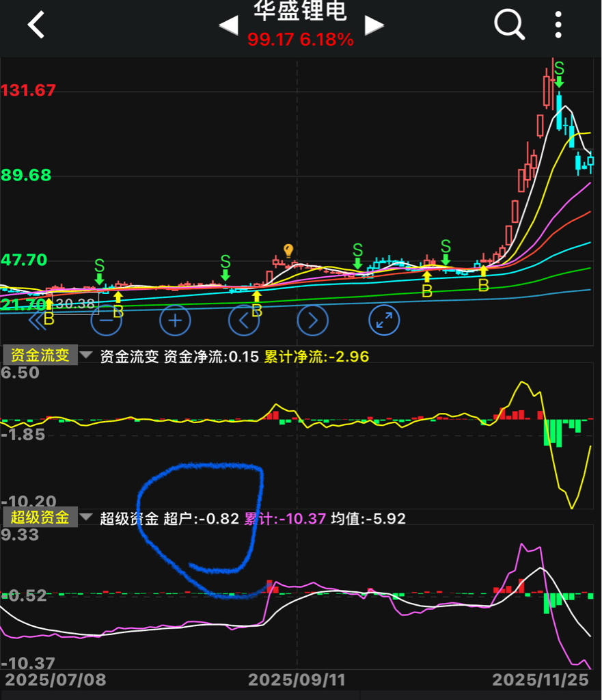Open dropdown arrow beside 资金流变
The height and width of the screenshot is (700, 602).
click(x=85, y=355)
